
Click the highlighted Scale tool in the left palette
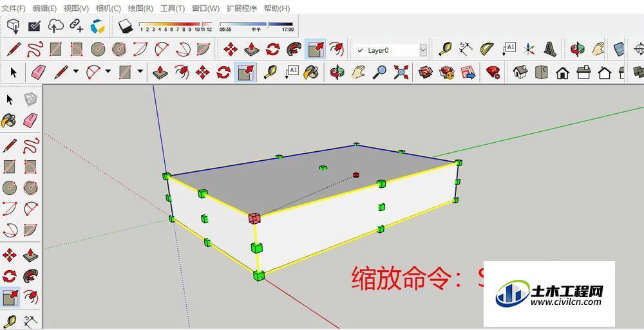10,297
